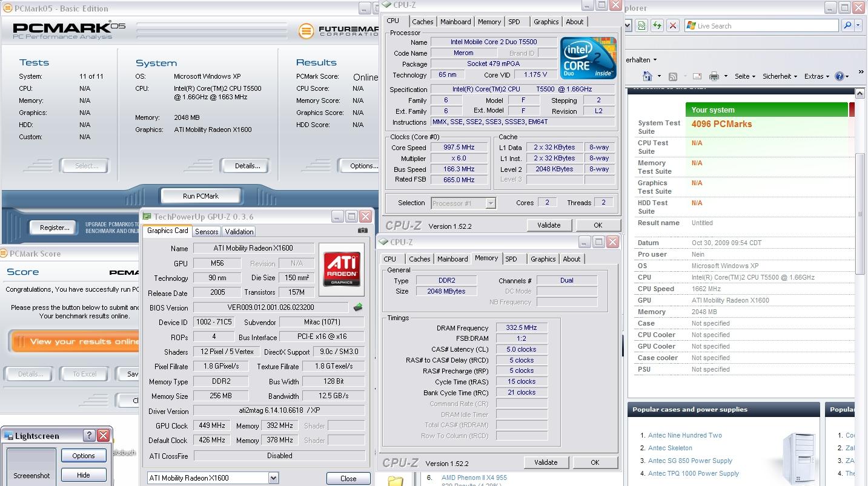This screenshot has width=868, height=486.
Task: Click the RSS feeds icon in browser toolbar
Action: click(x=673, y=76)
